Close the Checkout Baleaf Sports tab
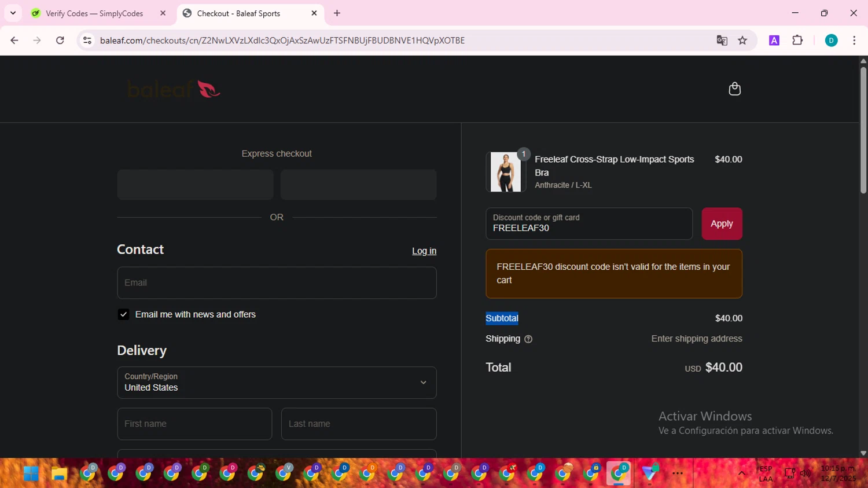868x488 pixels. point(314,13)
